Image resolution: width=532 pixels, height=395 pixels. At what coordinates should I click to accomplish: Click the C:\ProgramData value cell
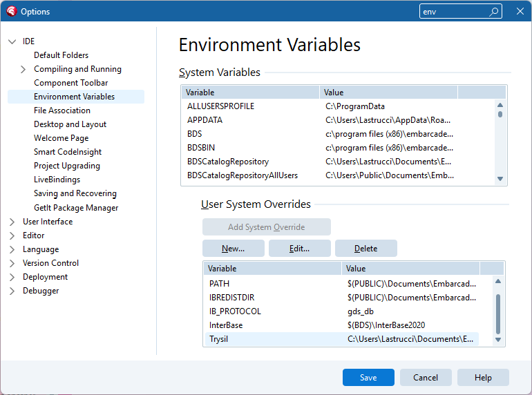pyautogui.click(x=355, y=106)
